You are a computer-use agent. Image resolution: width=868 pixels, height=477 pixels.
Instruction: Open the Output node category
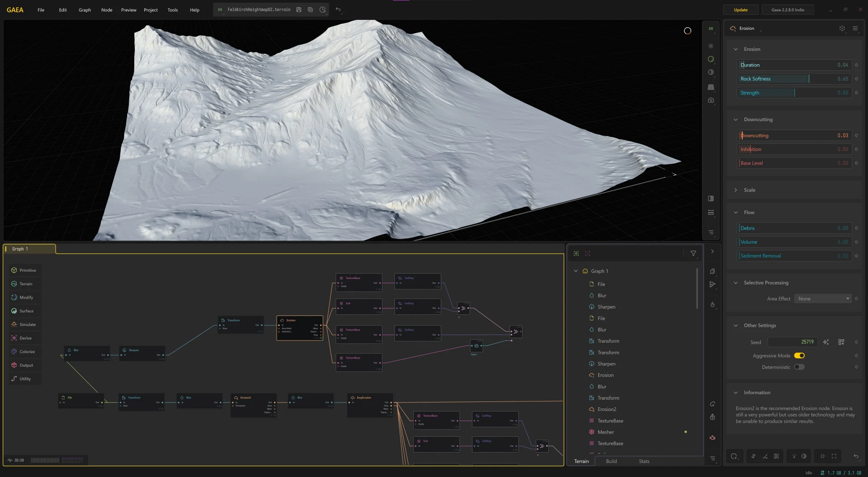coord(24,365)
